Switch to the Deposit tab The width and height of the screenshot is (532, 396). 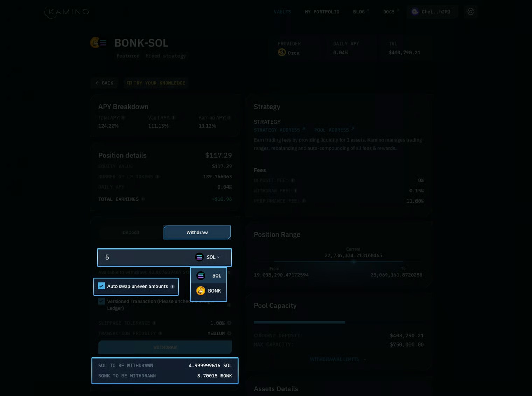pos(131,232)
